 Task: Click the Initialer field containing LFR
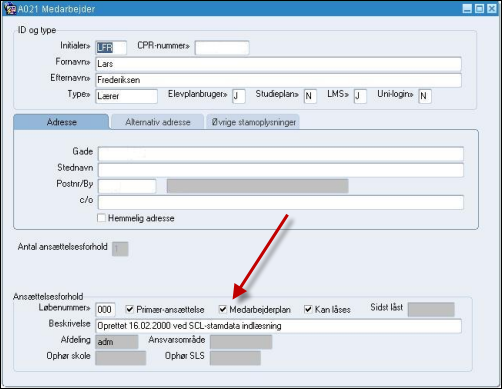[111, 48]
